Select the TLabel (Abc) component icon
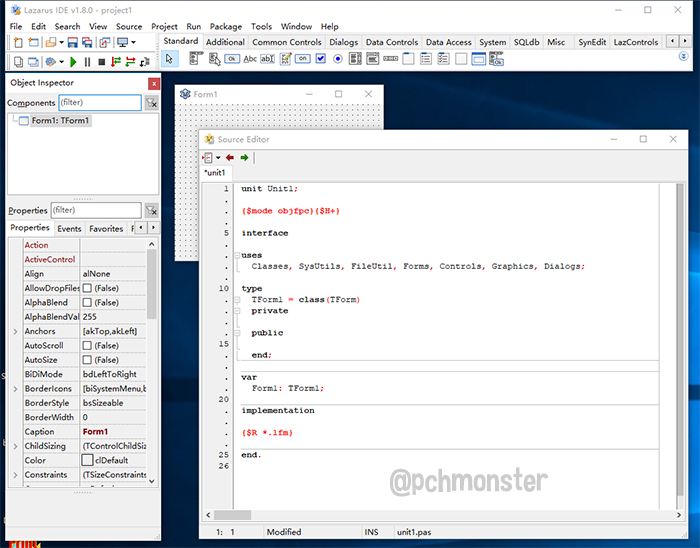 tap(250, 58)
